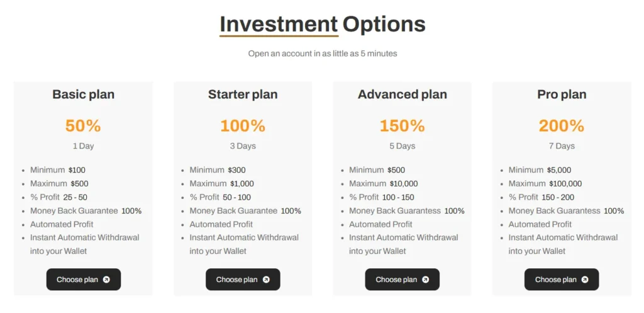Choose the Advanced plan

pyautogui.click(x=402, y=280)
